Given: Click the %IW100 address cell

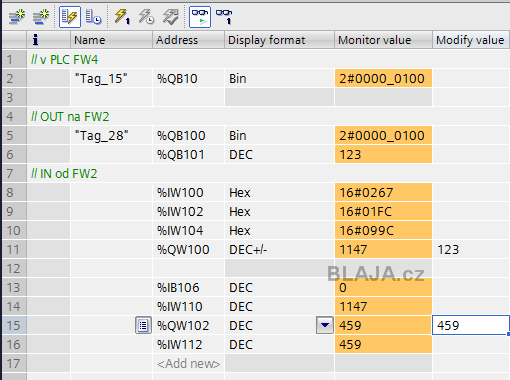Looking at the screenshot, I should 189,193.
